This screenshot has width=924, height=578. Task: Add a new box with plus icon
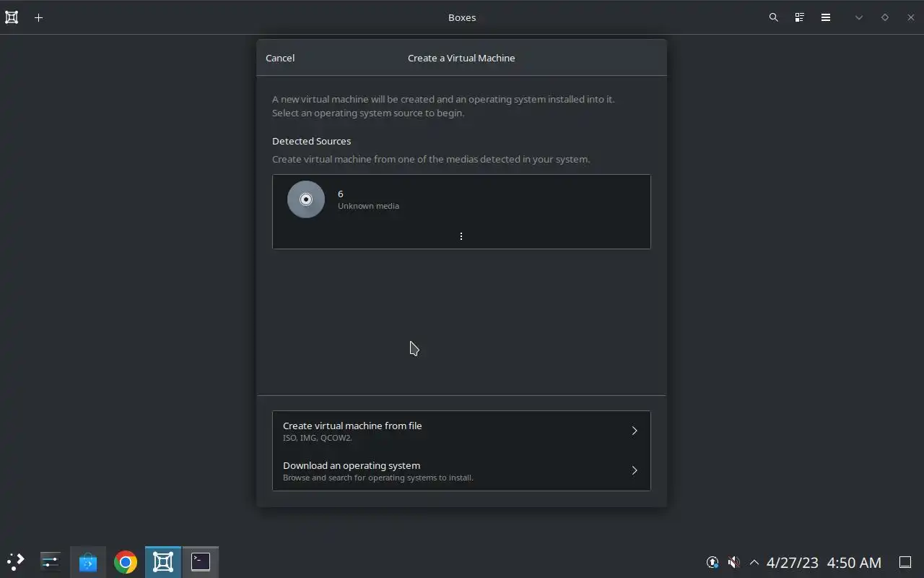pos(39,17)
